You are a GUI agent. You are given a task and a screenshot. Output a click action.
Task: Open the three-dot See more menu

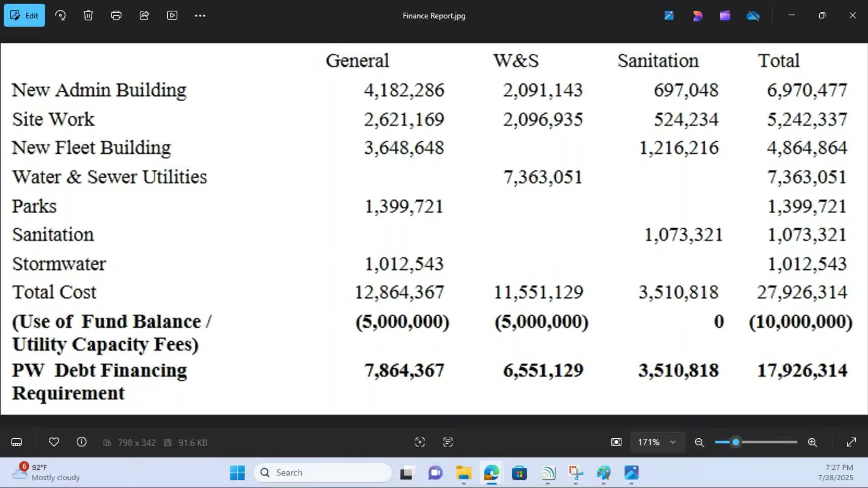coord(200,15)
